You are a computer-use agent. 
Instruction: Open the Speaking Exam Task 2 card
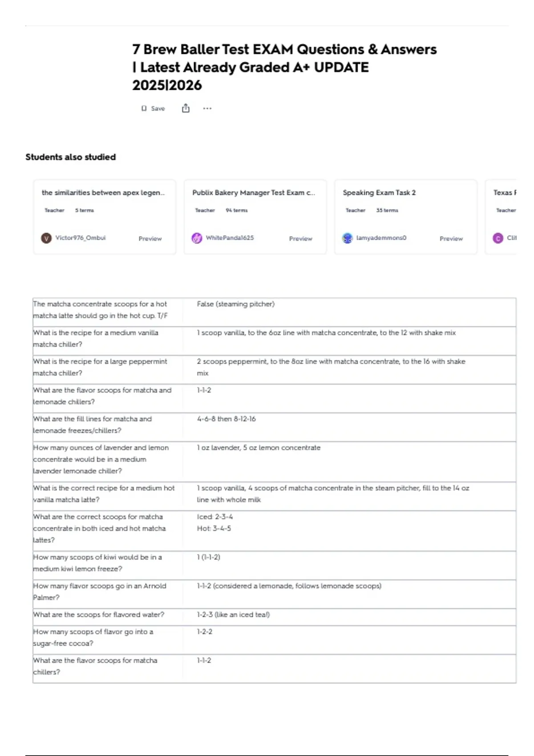(x=405, y=217)
